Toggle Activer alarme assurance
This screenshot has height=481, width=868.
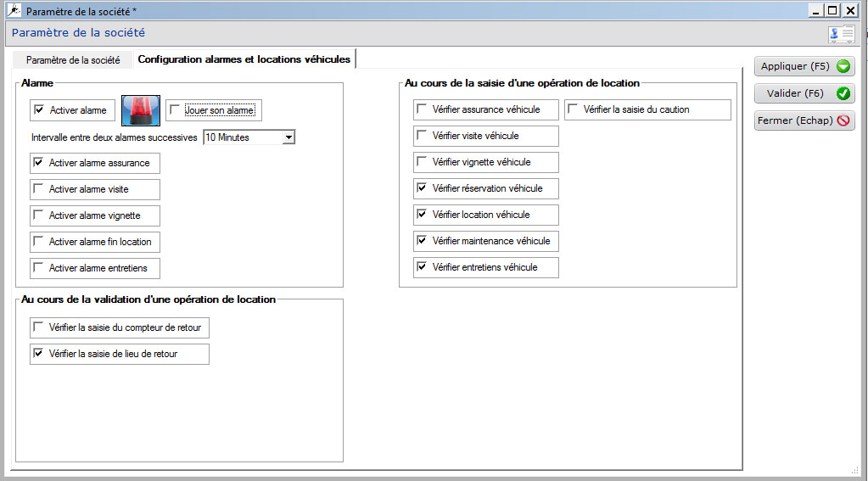click(x=38, y=162)
